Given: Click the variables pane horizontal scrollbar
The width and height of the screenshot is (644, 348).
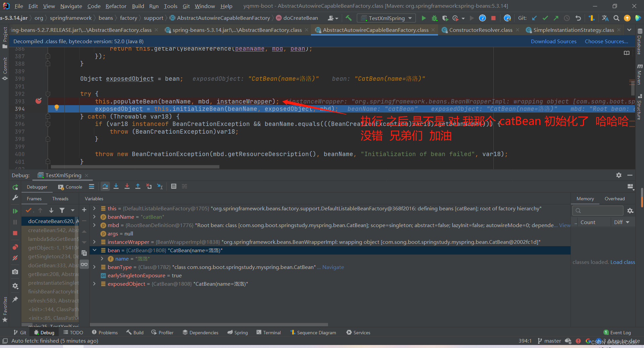Looking at the screenshot, I should [209, 325].
